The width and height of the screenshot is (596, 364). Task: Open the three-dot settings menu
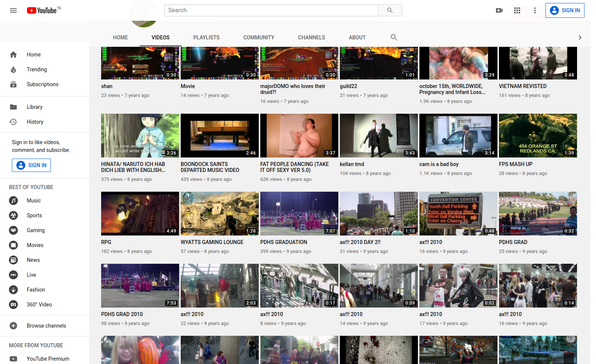point(535,10)
